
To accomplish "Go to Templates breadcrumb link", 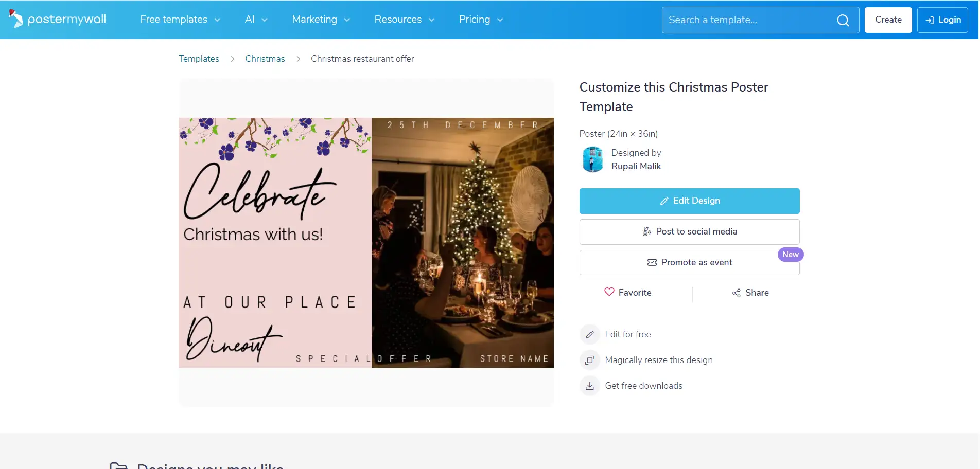I will 199,59.
